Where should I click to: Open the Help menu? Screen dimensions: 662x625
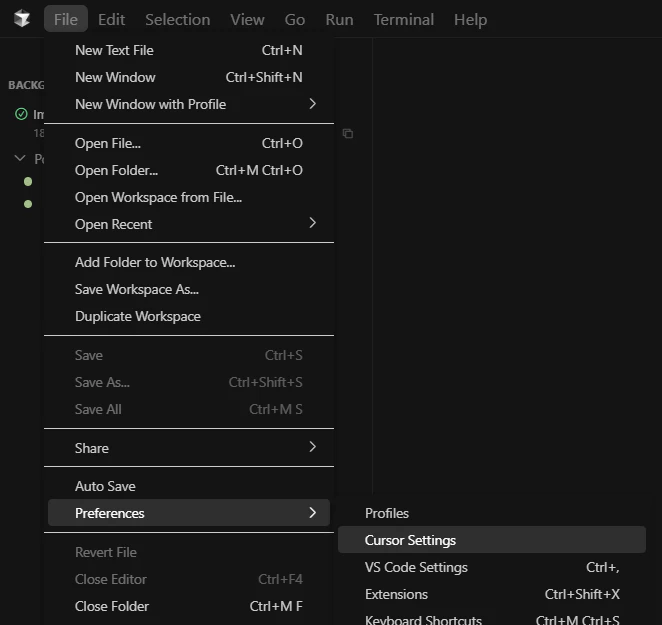point(471,19)
